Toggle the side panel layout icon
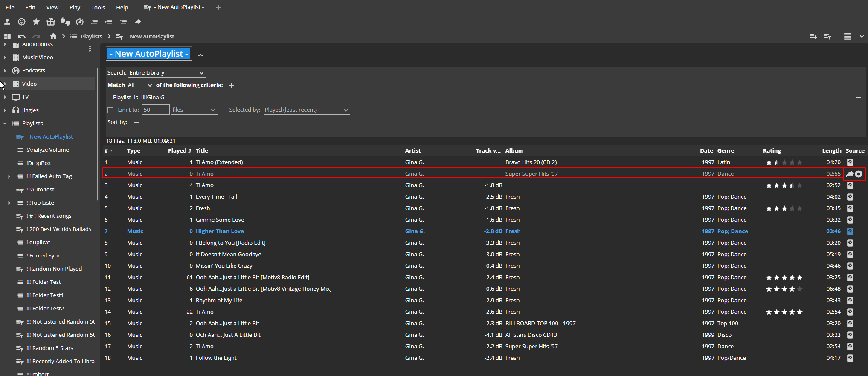 (7, 36)
